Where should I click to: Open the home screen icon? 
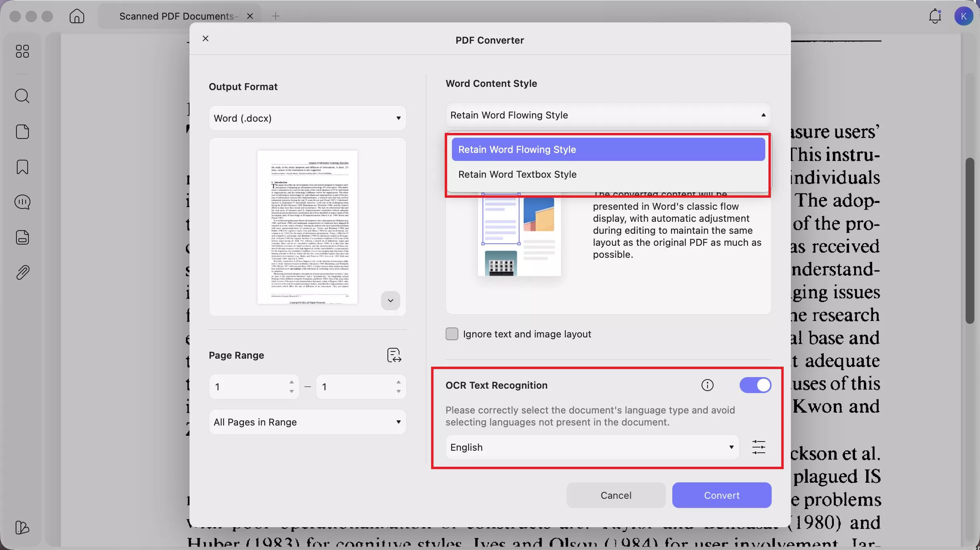(77, 16)
